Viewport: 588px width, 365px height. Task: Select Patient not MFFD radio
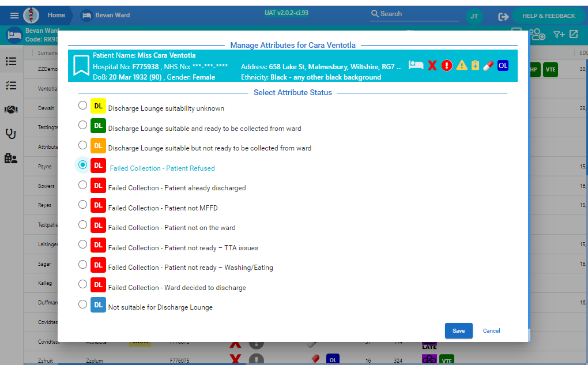click(x=82, y=205)
